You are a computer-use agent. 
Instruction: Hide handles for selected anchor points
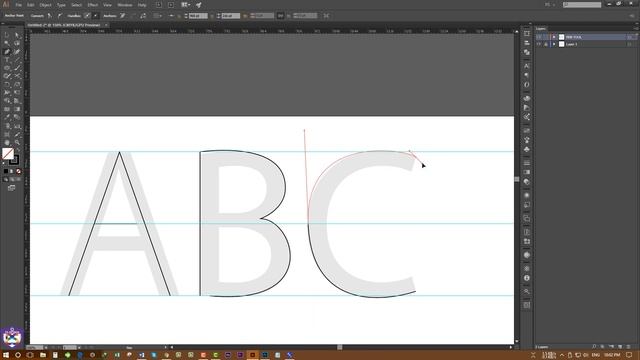(x=96, y=16)
